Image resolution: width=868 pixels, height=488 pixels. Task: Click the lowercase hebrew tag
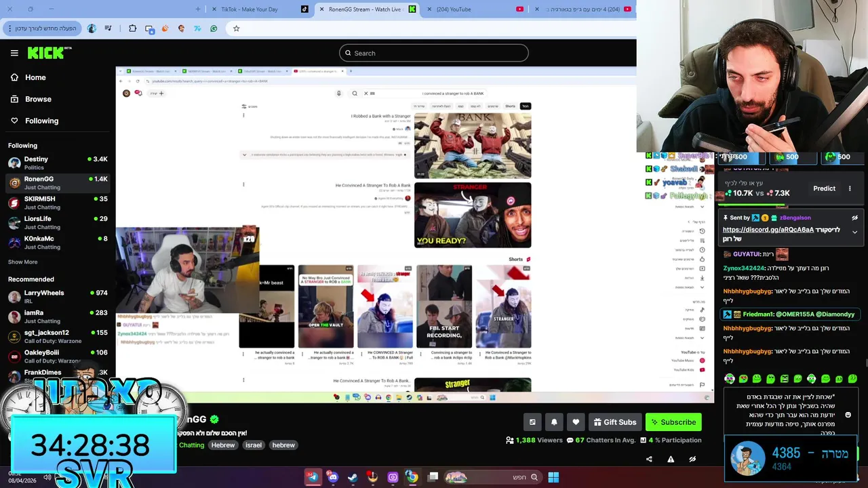click(x=283, y=445)
